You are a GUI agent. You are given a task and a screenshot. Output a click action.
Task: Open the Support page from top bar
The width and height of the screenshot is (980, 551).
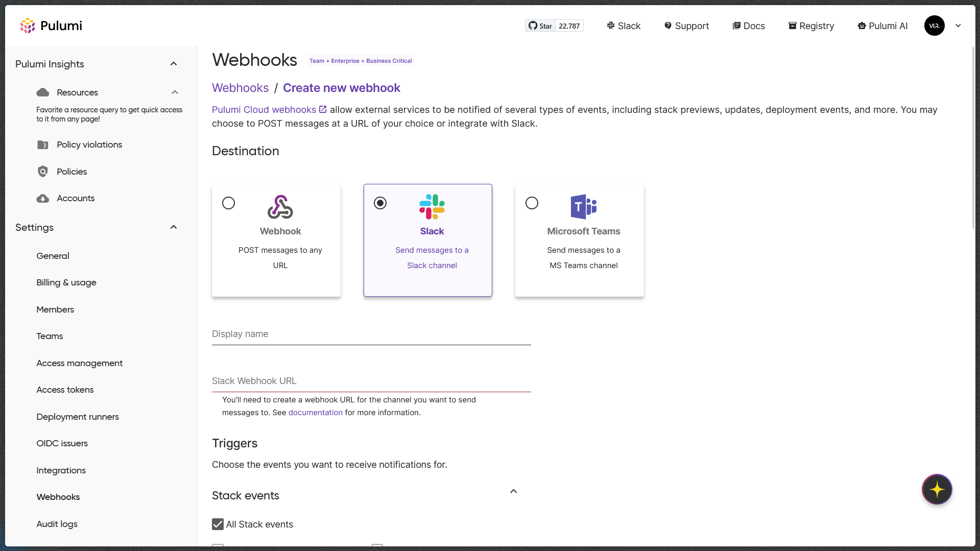coord(686,26)
